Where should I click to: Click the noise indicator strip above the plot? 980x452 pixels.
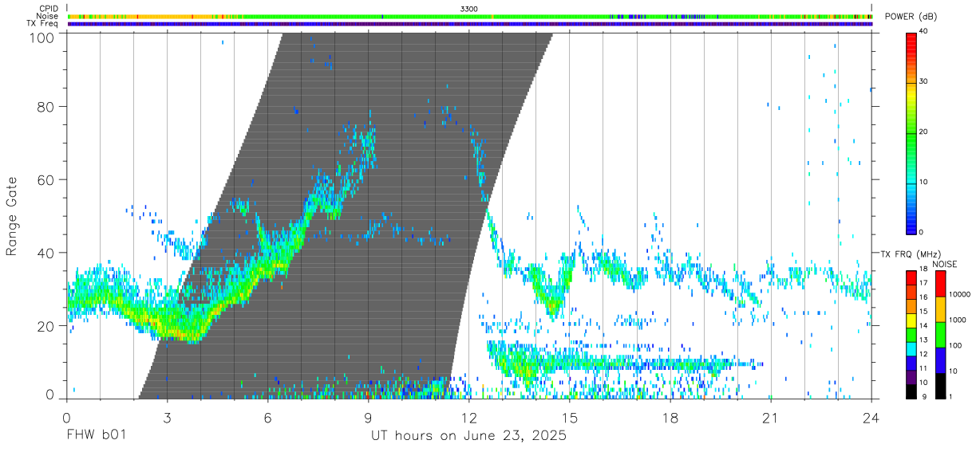pos(469,16)
